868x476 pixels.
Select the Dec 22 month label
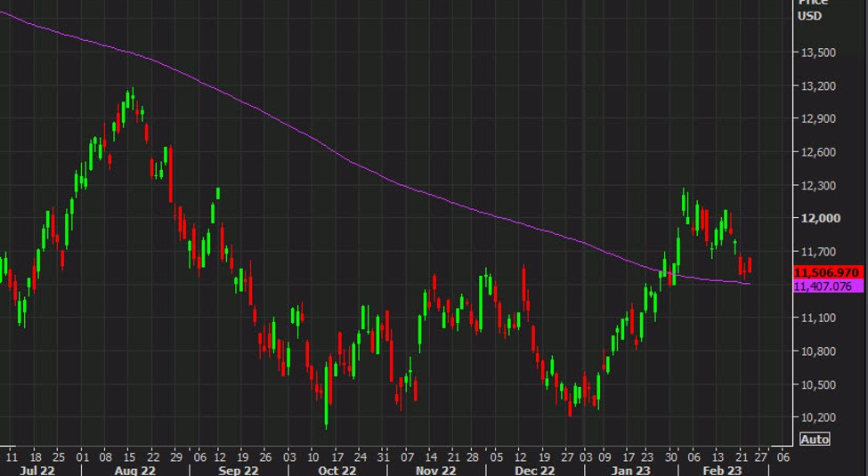click(535, 471)
